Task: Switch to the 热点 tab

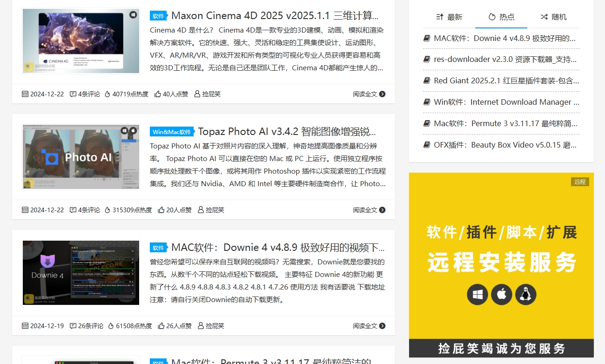Action: (x=501, y=17)
